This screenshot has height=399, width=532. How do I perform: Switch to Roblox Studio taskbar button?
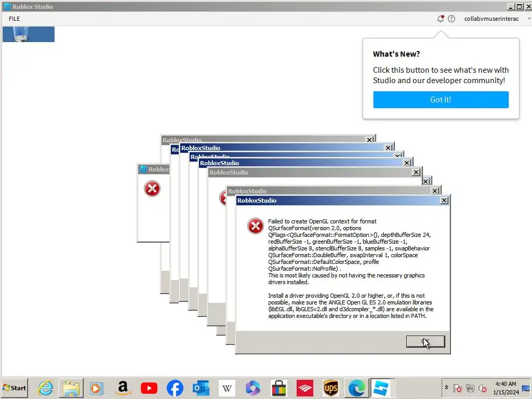point(382,388)
